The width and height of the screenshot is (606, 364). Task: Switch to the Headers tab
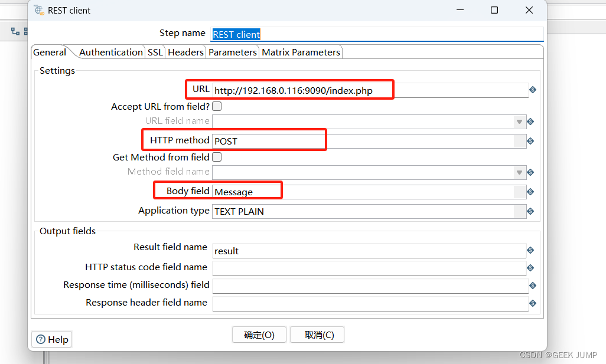point(185,52)
